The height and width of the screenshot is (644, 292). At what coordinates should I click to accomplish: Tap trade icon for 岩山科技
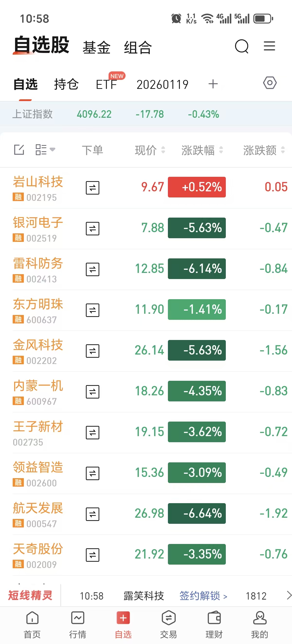coord(92,188)
